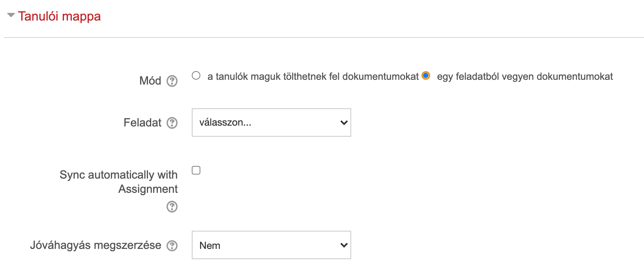The width and height of the screenshot is (644, 275).
Task: Click label 'a tanulók maguk tölthetnek fel dokumentumokat'
Action: (313, 77)
